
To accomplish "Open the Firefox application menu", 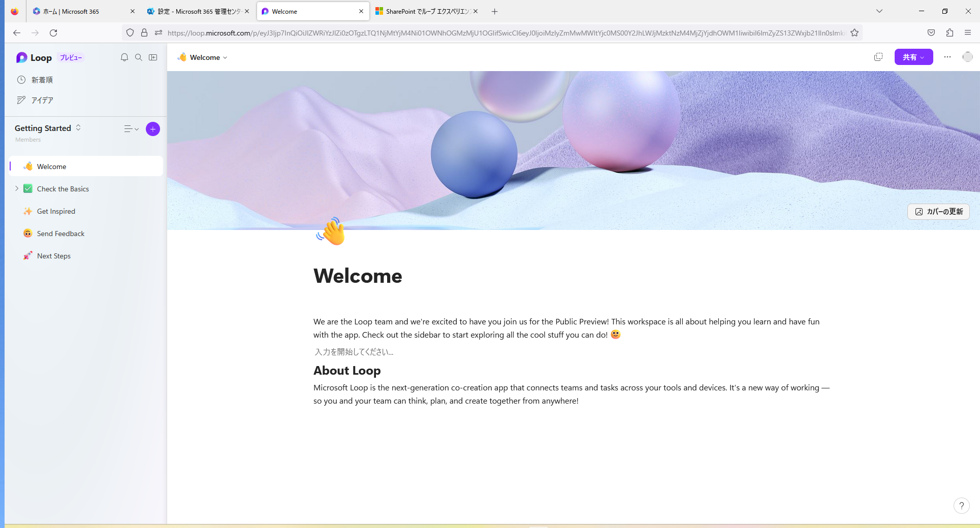I will point(968,32).
